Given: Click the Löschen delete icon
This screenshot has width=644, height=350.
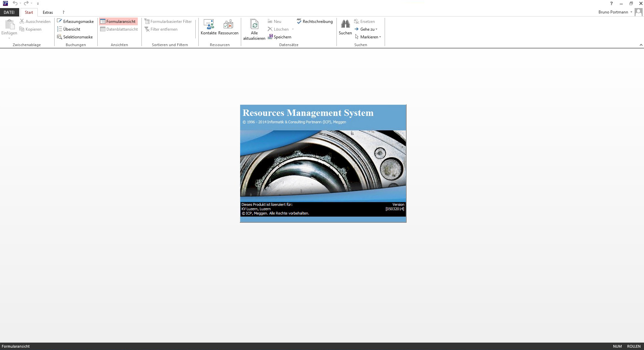Looking at the screenshot, I should click(270, 29).
